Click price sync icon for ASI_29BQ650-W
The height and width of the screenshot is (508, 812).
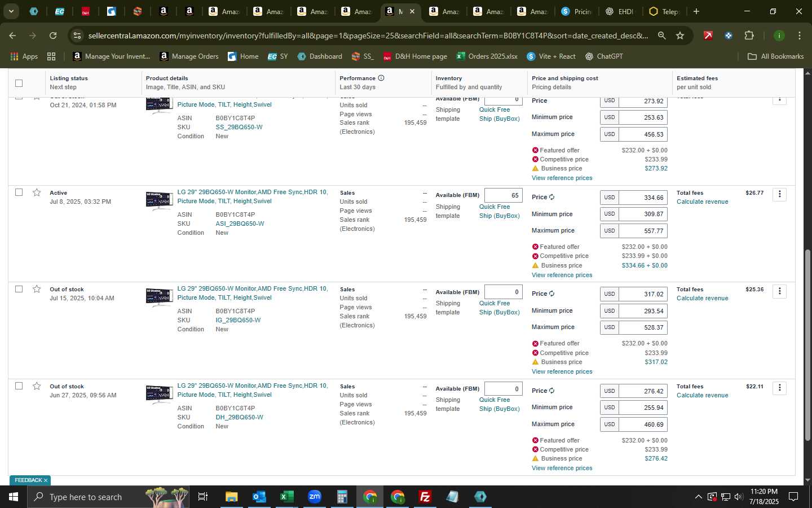pyautogui.click(x=551, y=197)
